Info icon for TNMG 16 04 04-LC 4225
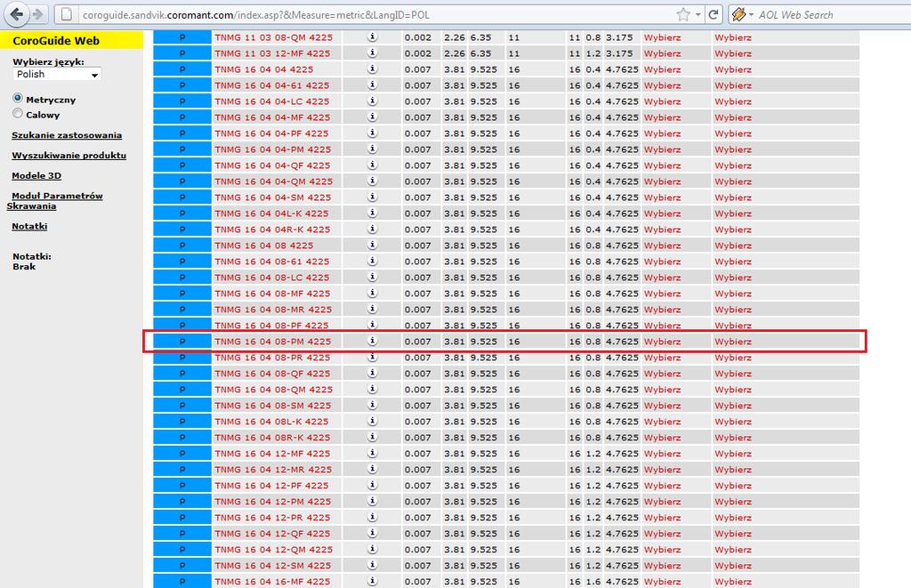Viewport: 911px width, 588px height. tap(373, 101)
